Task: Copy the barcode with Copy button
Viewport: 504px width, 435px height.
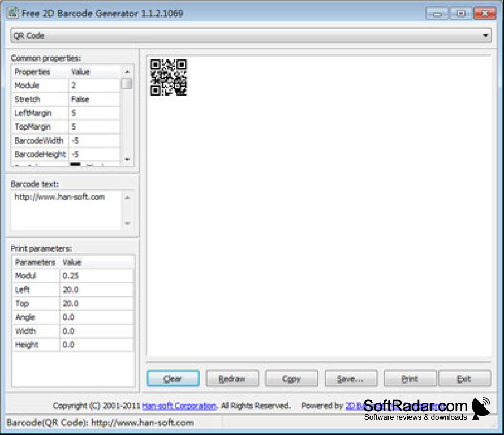Action: pos(291,378)
